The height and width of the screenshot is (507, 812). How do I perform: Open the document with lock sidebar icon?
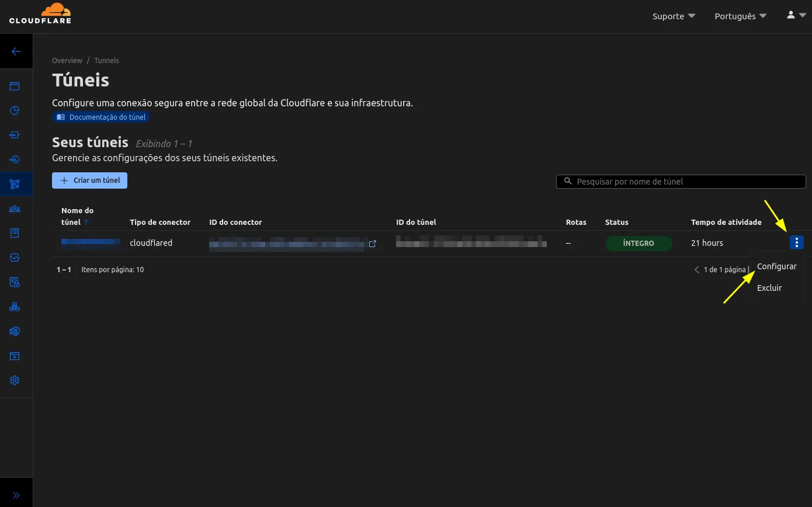pyautogui.click(x=15, y=282)
